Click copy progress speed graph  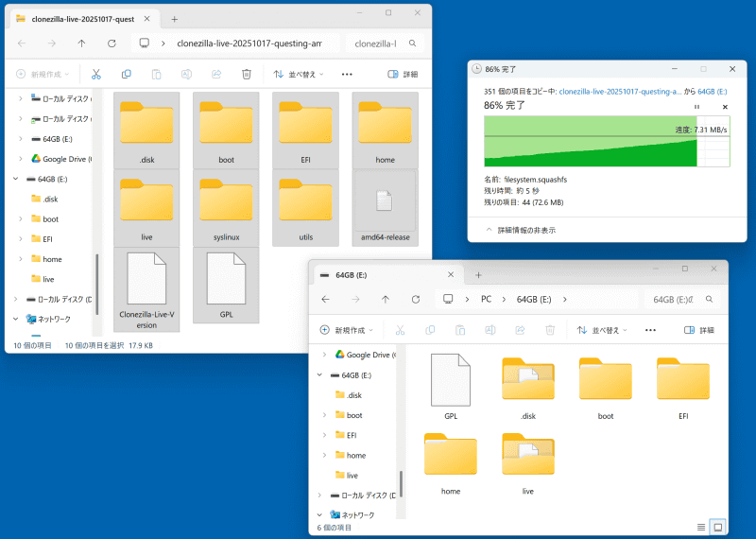click(607, 142)
